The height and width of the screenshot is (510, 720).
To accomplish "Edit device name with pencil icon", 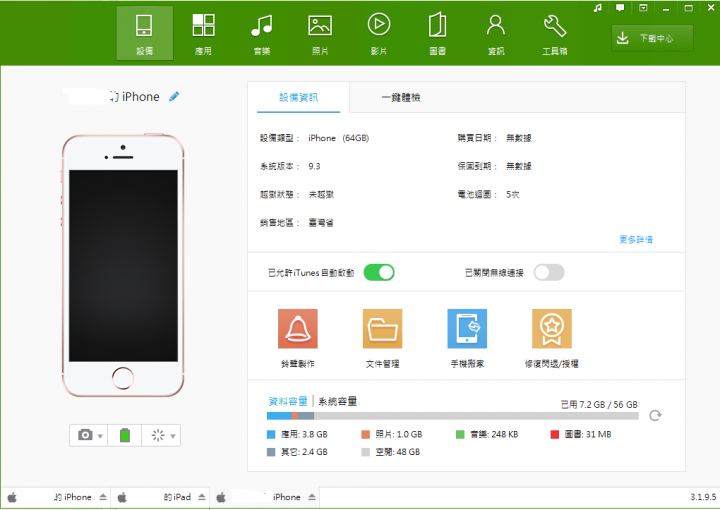I will coord(174,96).
